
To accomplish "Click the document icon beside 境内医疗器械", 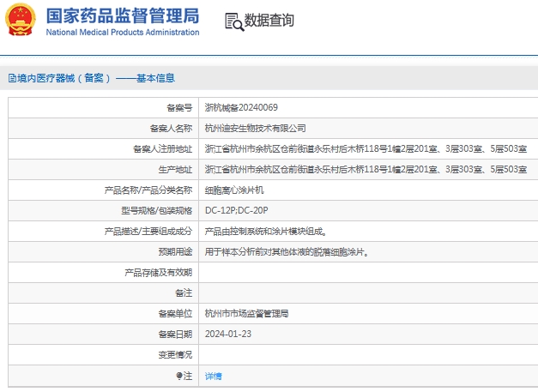I will tap(12, 78).
